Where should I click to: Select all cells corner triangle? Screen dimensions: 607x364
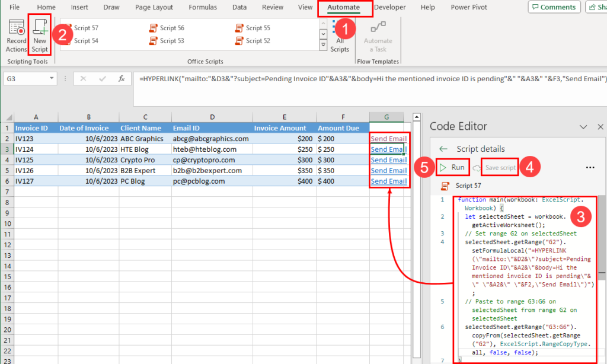(x=7, y=117)
